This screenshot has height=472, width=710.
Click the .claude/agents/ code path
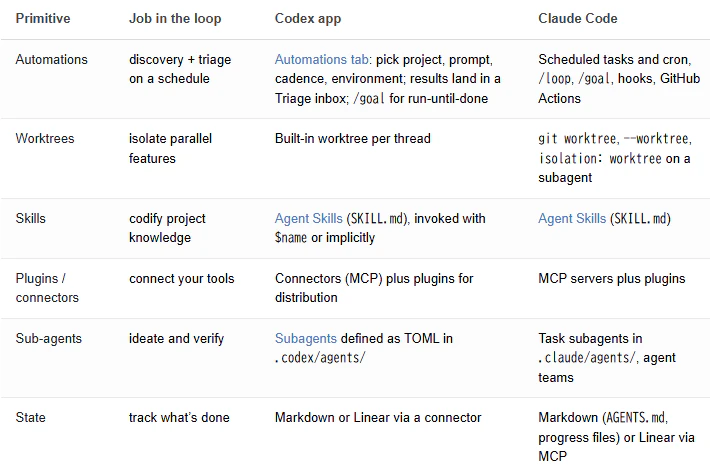pyautogui.click(x=588, y=357)
